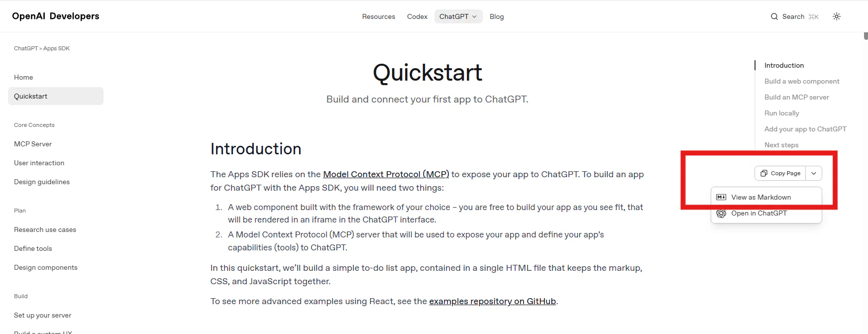Click the search magnifier icon
868x334 pixels.
774,16
